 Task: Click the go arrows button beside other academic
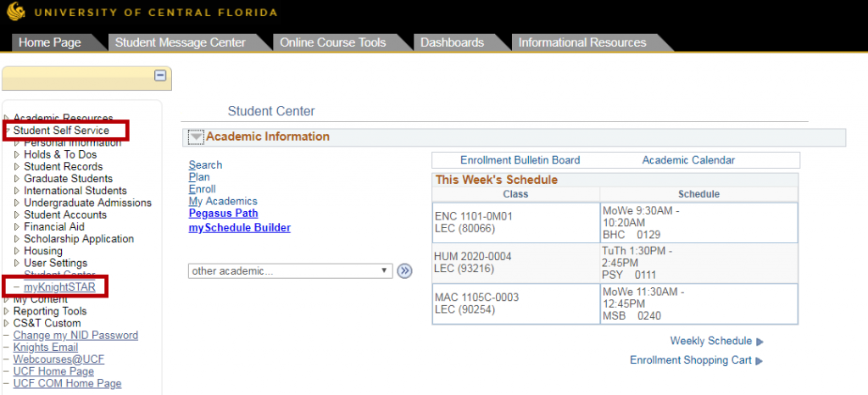click(404, 271)
